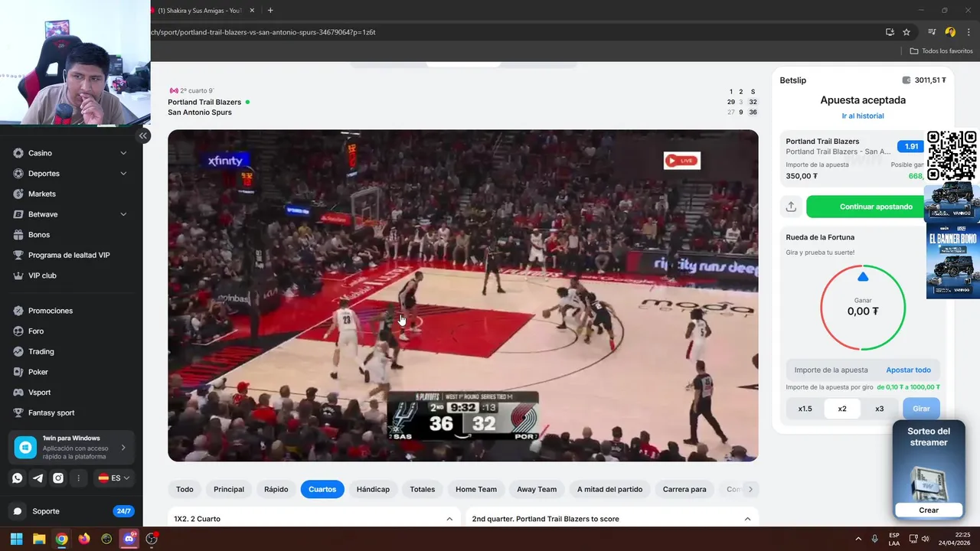Click the Soporte chat icon
Screen dimensions: 980x551
pyautogui.click(x=18, y=511)
